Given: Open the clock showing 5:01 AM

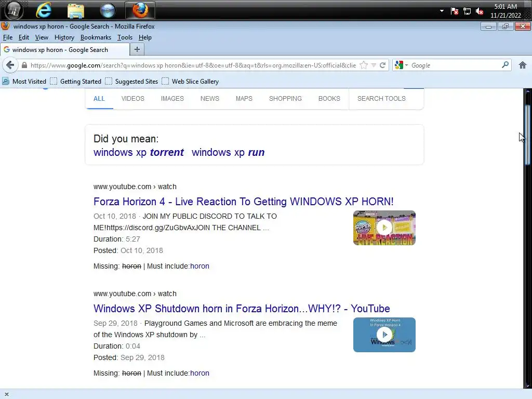Looking at the screenshot, I should tap(506, 11).
